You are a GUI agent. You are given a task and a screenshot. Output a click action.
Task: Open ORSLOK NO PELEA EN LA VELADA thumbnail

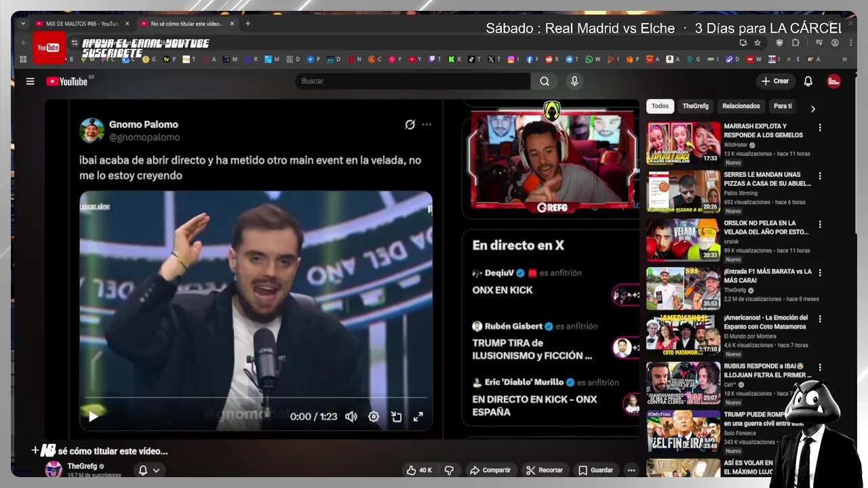[683, 240]
